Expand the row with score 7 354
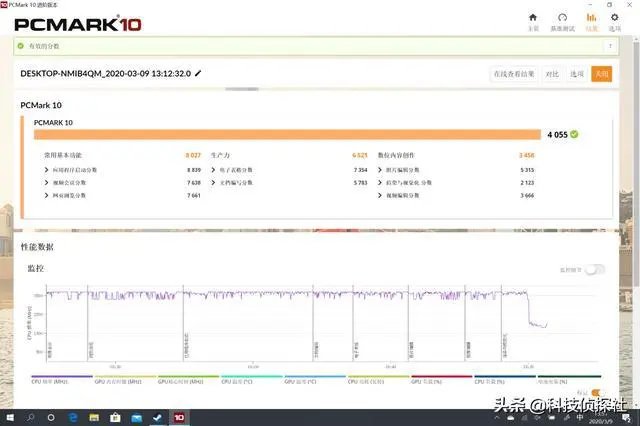 [x=213, y=170]
